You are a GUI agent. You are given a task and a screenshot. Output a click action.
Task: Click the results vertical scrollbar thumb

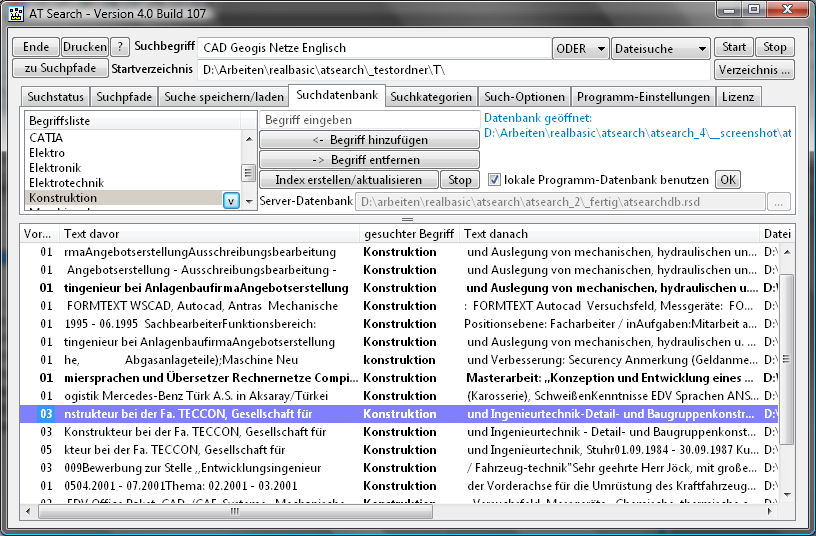(x=787, y=359)
